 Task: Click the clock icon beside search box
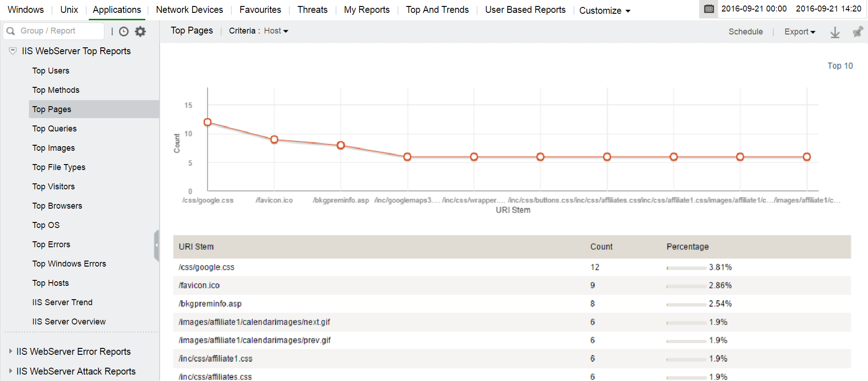(124, 31)
